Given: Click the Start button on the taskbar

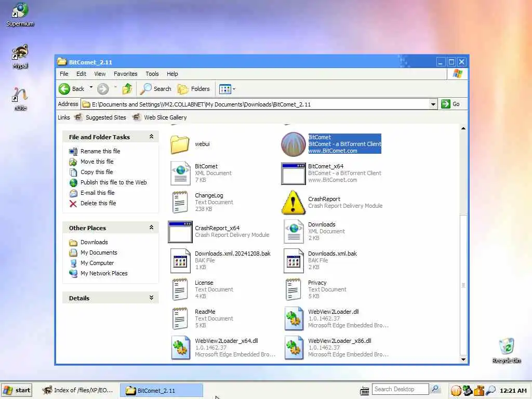Looking at the screenshot, I should pyautogui.click(x=17, y=390).
